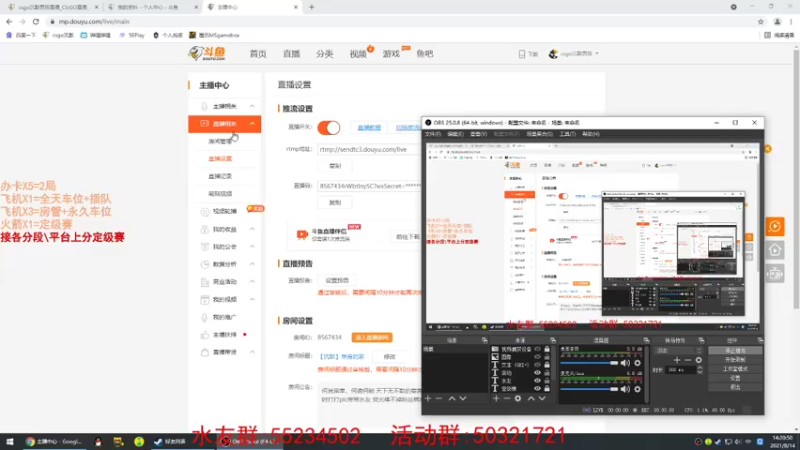
Task: Bookmark this page with the star icon
Action: tap(761, 21)
